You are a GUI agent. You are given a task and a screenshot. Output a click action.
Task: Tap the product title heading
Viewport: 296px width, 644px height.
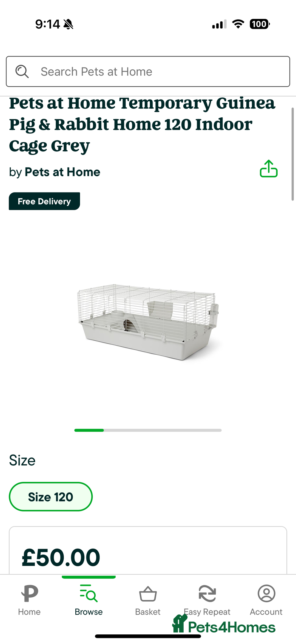(x=143, y=124)
